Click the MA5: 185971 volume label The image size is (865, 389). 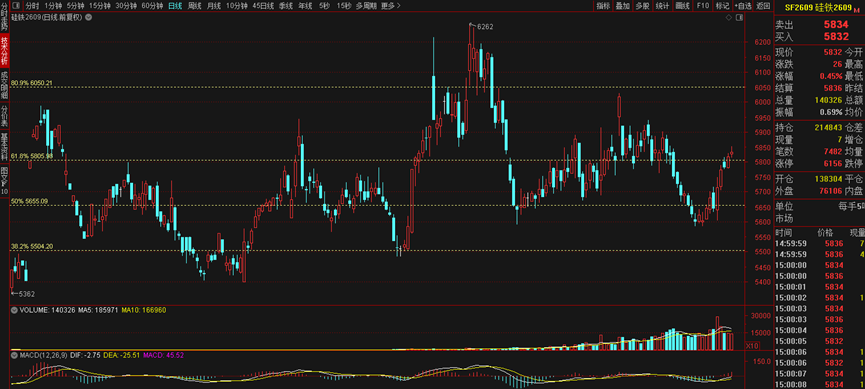[x=98, y=311]
